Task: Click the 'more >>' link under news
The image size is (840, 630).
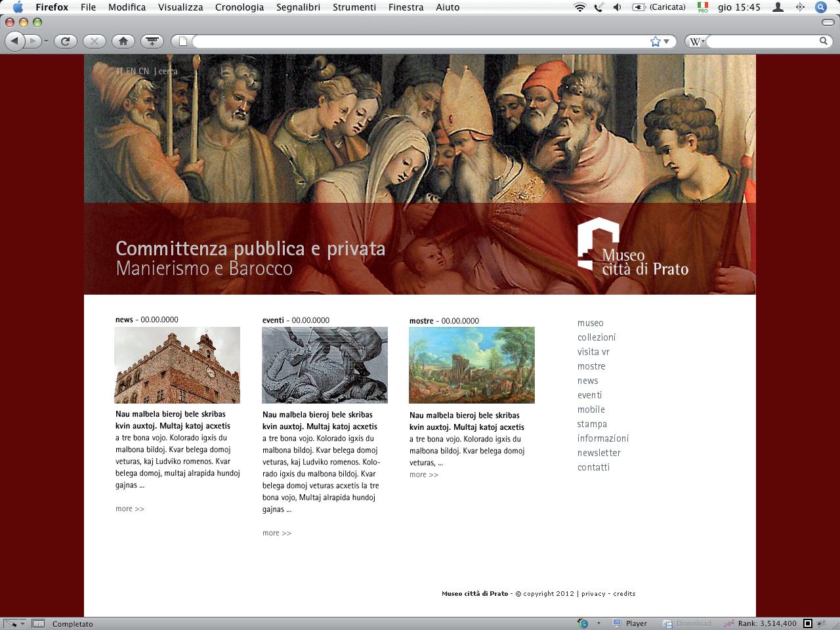Action: click(130, 509)
